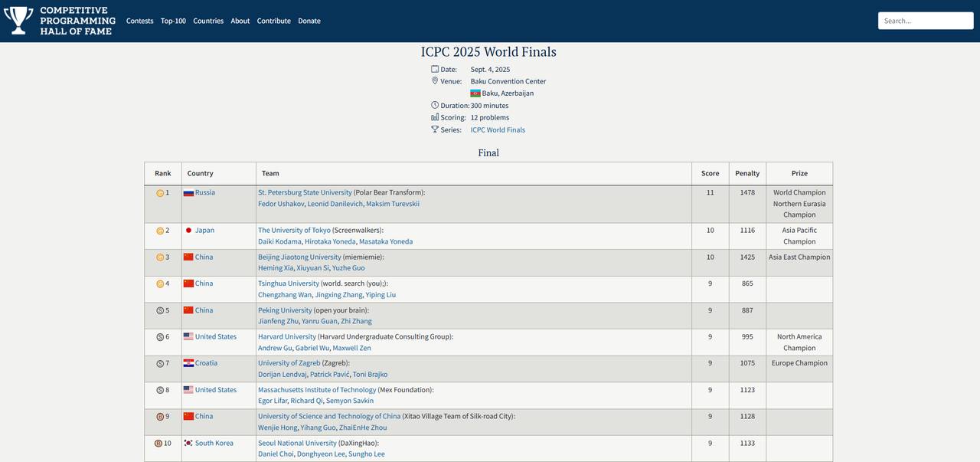Click the silver medal icon for rank 6

click(x=160, y=337)
